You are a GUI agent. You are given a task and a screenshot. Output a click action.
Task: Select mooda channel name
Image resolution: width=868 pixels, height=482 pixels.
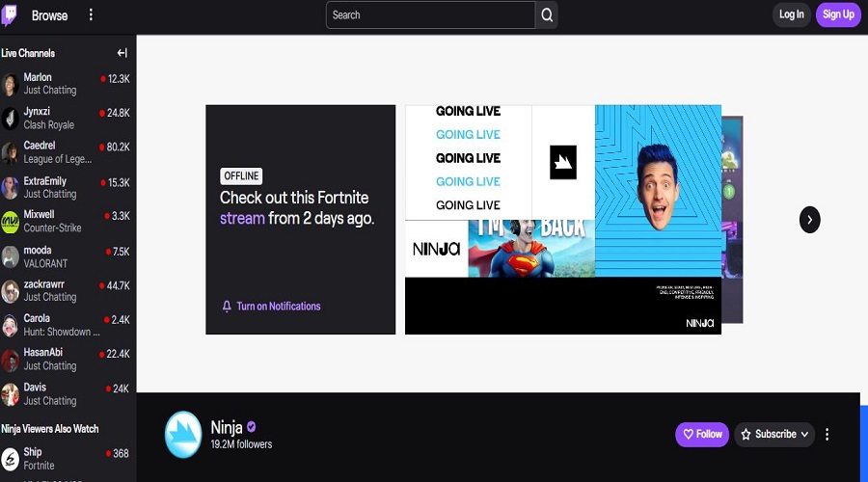tap(37, 250)
